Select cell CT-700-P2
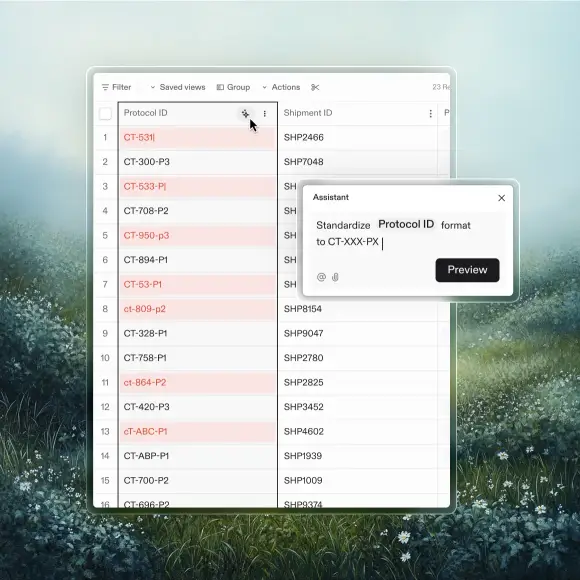 pyautogui.click(x=198, y=480)
